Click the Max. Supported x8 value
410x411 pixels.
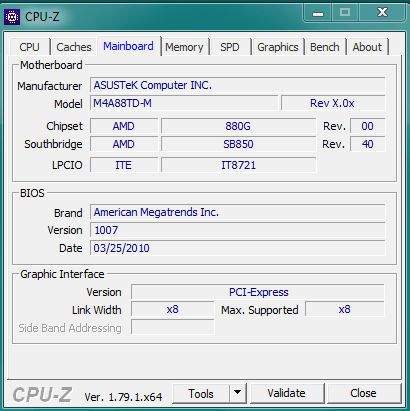(x=345, y=310)
